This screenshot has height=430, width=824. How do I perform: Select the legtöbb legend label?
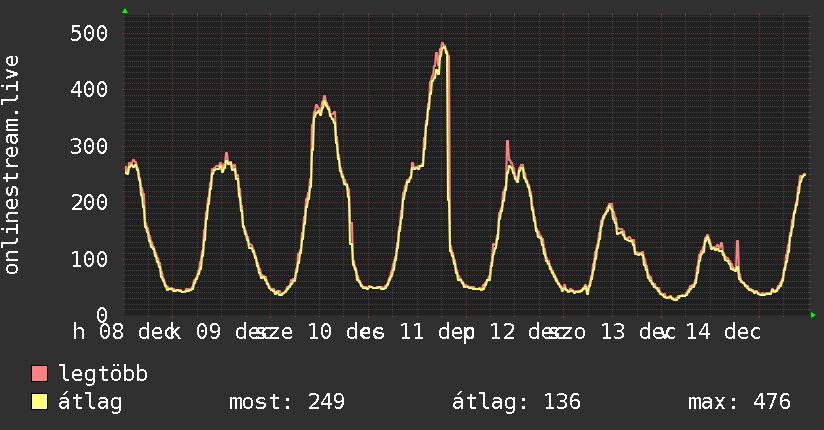103,374
